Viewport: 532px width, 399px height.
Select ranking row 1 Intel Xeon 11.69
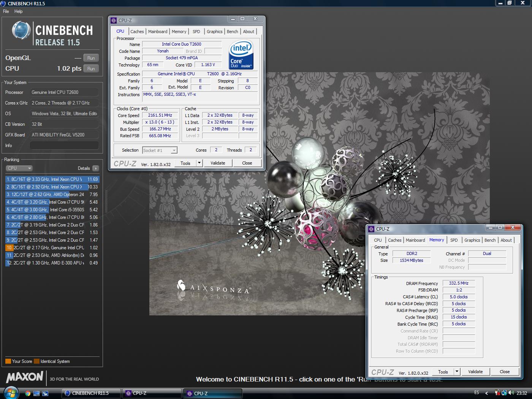(x=52, y=179)
